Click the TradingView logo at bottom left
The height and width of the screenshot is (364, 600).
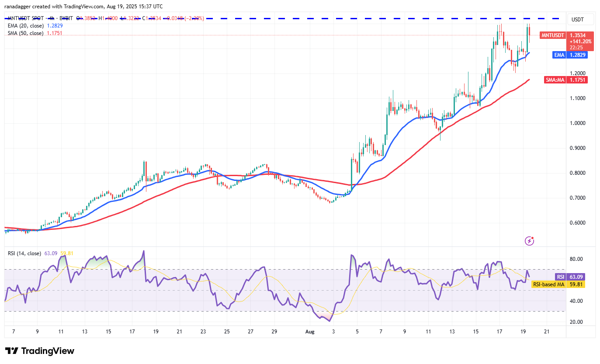tap(40, 351)
